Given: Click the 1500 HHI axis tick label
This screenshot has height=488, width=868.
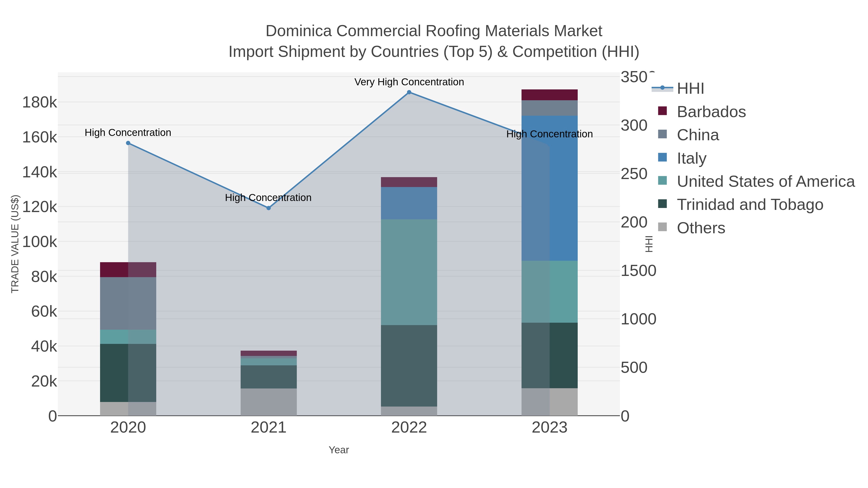Looking at the screenshot, I should 638,271.
